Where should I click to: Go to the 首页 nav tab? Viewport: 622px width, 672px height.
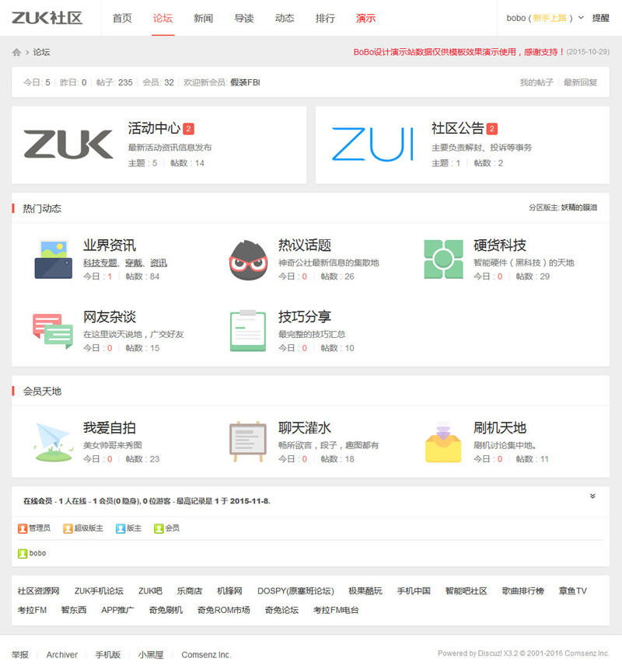point(122,18)
